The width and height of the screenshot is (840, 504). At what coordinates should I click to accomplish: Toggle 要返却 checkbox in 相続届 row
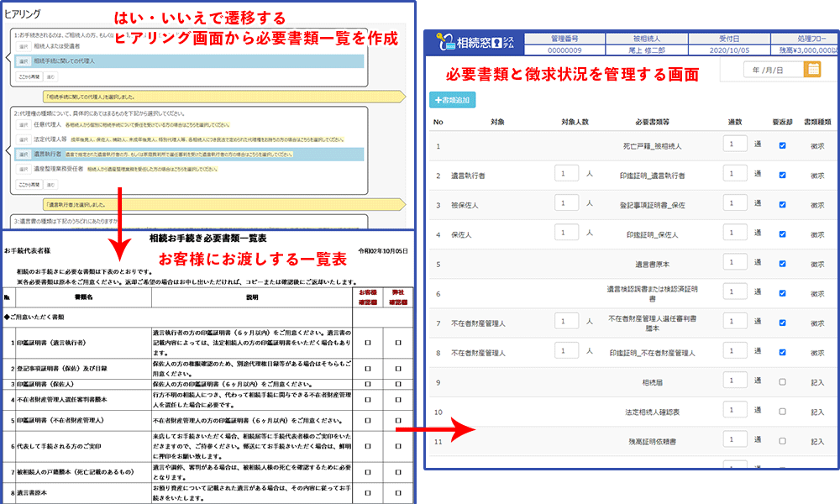point(782,381)
